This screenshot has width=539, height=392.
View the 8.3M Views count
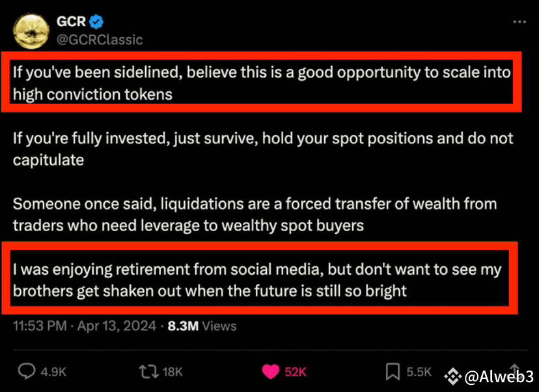pyautogui.click(x=202, y=326)
